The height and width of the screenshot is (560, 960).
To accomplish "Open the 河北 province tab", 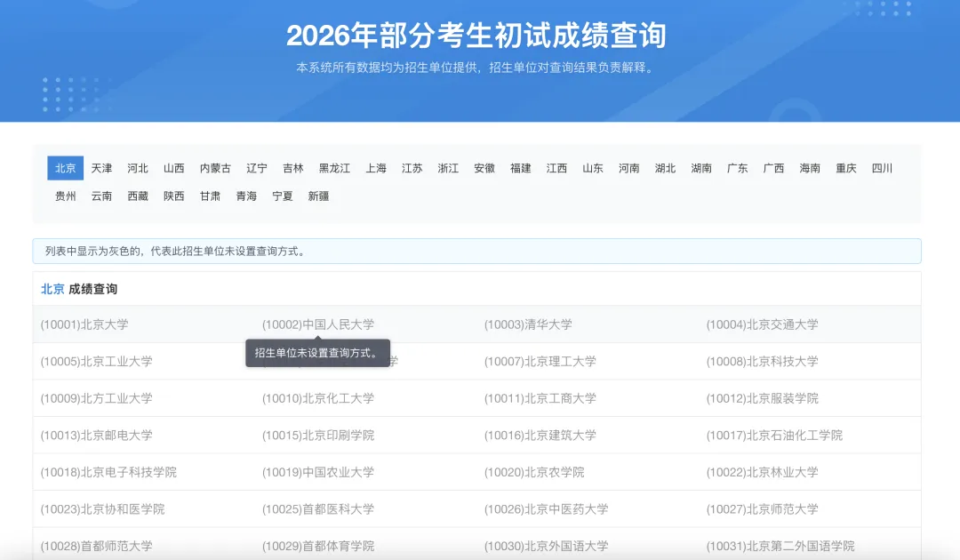I will pos(138,168).
